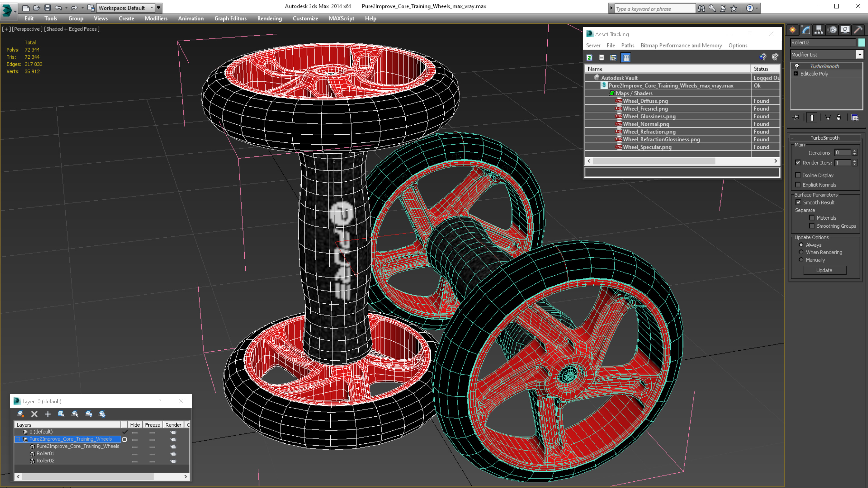Add selected objects to layer plus icon
Image resolution: width=868 pixels, height=488 pixels.
(48, 414)
